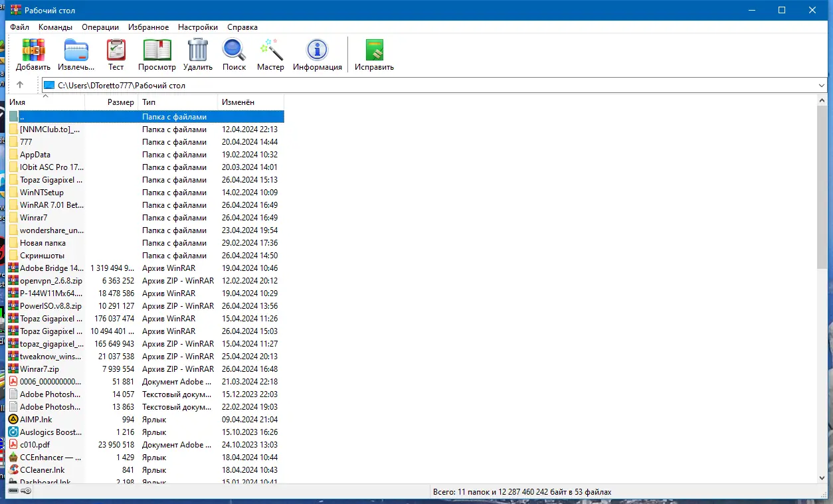Select Adobe Photosh... file sized 14 057

145,394
